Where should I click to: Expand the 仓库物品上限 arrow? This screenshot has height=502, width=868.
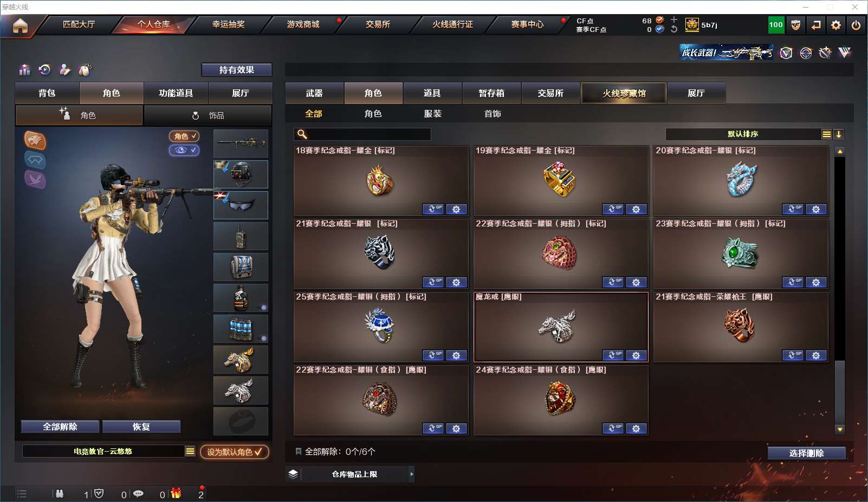[x=412, y=474]
